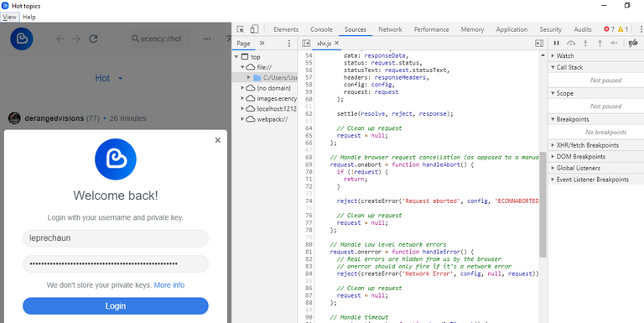Viewport: 644px width, 323px height.
Task: Close the login dialog with X
Action: pyautogui.click(x=218, y=140)
